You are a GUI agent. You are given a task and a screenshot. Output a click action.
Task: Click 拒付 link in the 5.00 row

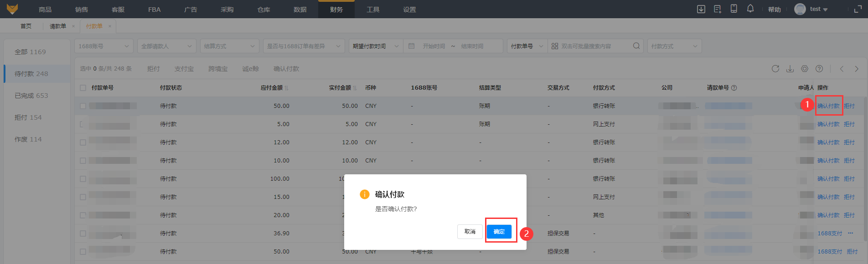pos(849,124)
